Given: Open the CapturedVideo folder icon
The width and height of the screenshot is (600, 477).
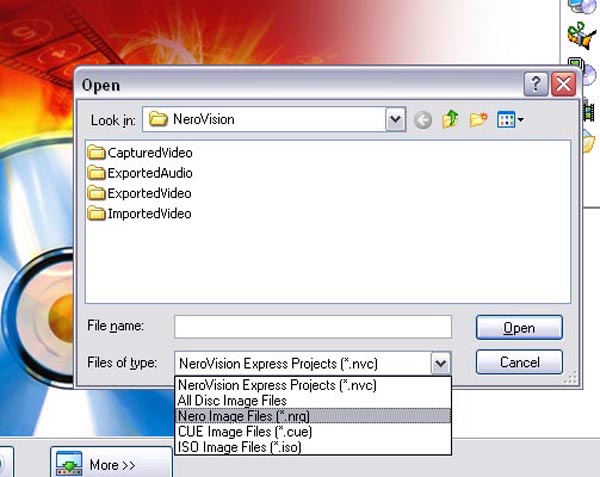Looking at the screenshot, I should [x=96, y=152].
